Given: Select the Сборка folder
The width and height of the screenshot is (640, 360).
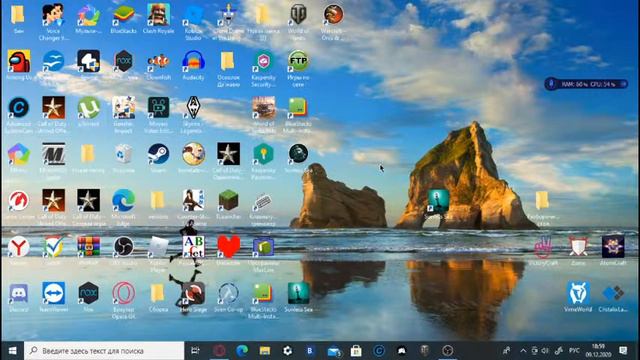Looking at the screenshot, I should tap(158, 293).
